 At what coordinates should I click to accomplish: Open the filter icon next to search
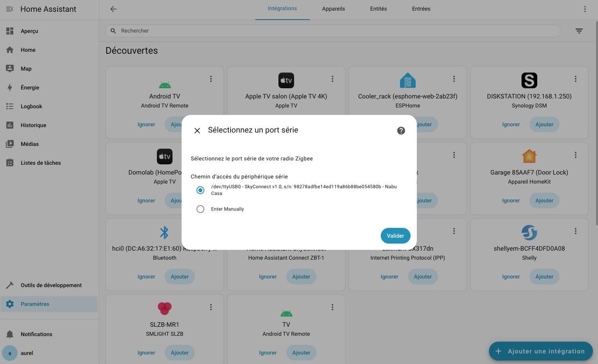(579, 31)
